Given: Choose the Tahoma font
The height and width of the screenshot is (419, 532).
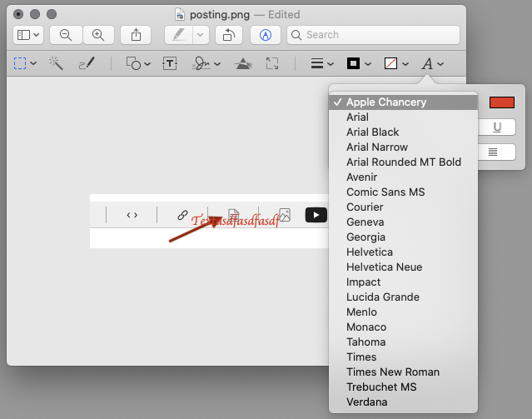Looking at the screenshot, I should [404, 342].
